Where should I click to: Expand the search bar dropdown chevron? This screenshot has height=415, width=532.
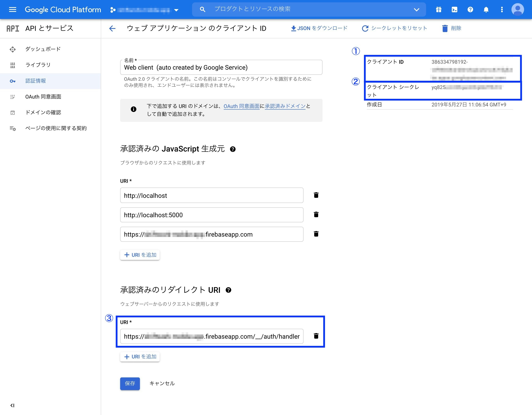[416, 9]
